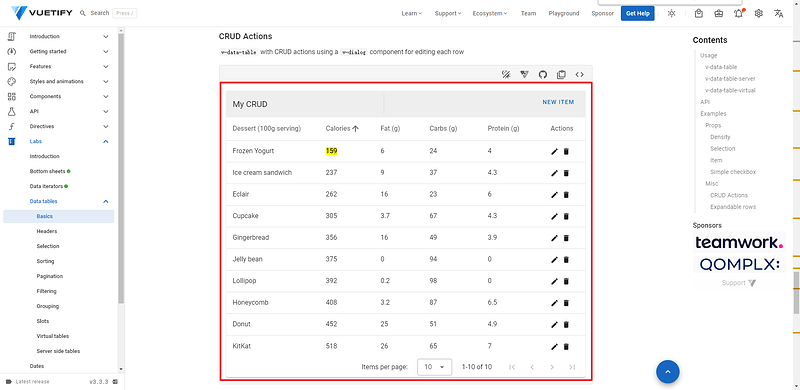Open the Sponsor menu item
This screenshot has width=800, height=390.
pyautogui.click(x=603, y=13)
